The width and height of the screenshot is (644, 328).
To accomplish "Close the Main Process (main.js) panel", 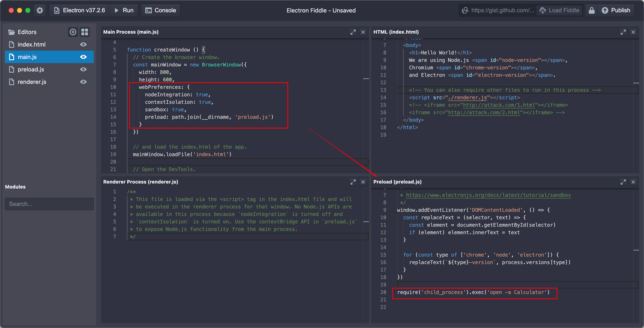I will coord(363,32).
